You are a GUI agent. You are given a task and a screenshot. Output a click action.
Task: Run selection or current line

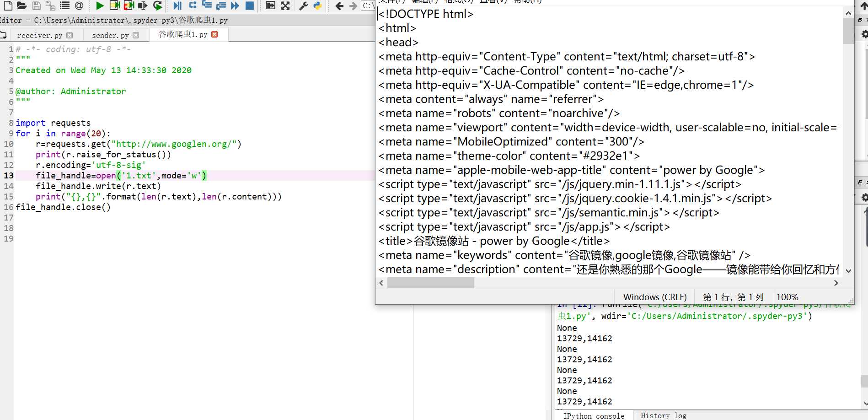click(143, 5)
